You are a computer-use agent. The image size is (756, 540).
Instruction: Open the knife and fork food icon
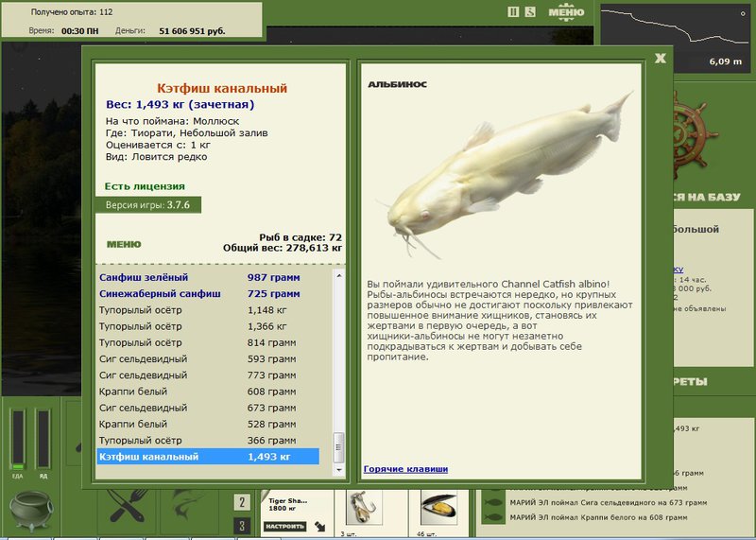(127, 506)
